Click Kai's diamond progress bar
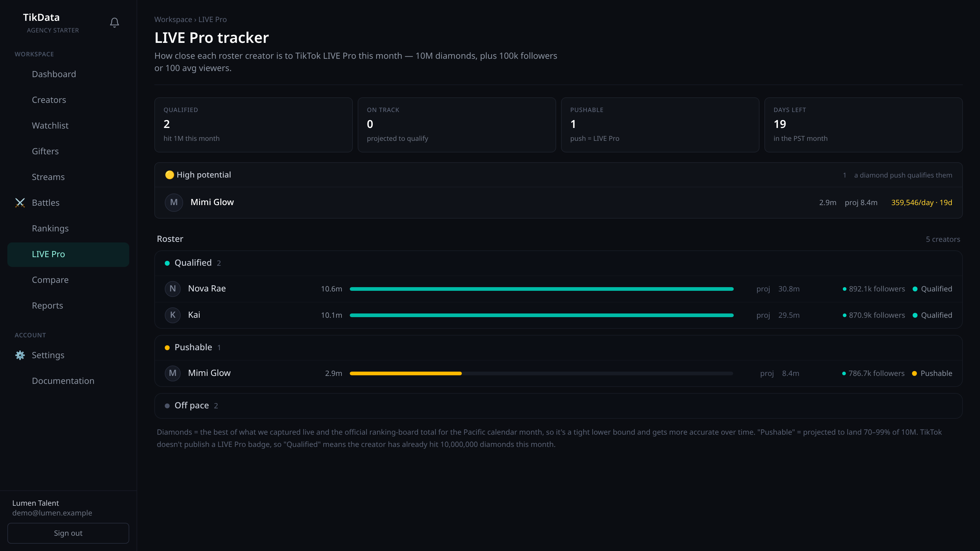Image resolution: width=980 pixels, height=551 pixels. (x=541, y=315)
